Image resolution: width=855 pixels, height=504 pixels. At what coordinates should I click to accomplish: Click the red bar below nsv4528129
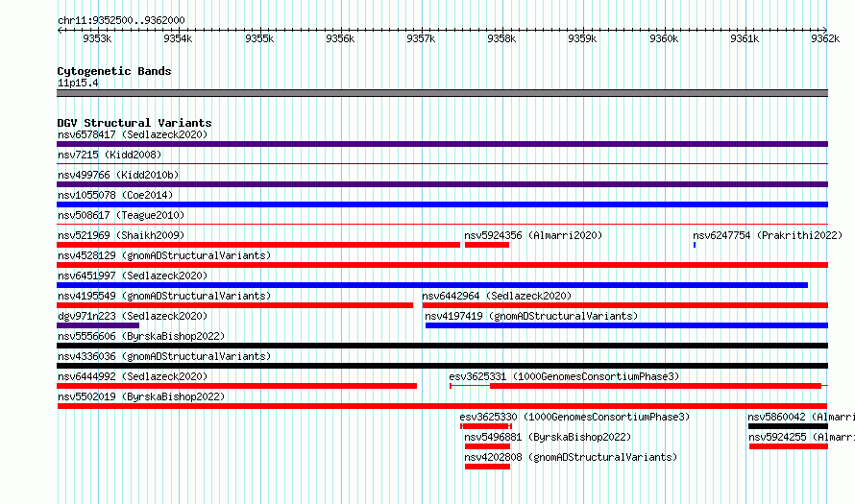coord(442,265)
